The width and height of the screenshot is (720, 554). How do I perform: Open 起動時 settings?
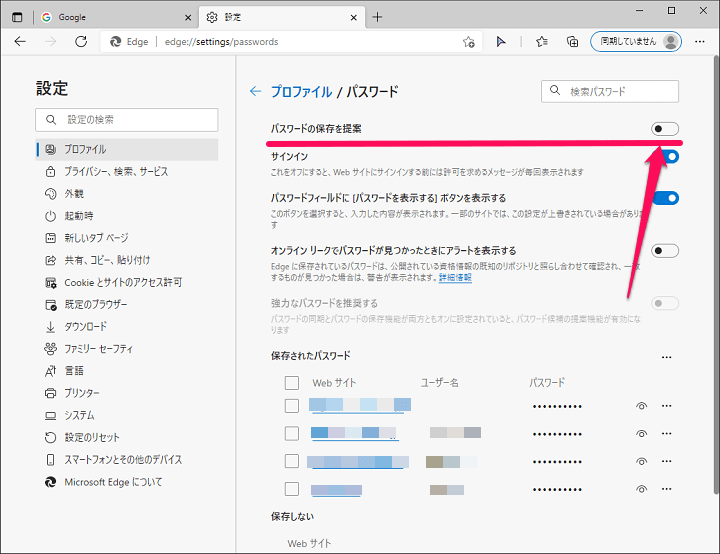point(127,216)
